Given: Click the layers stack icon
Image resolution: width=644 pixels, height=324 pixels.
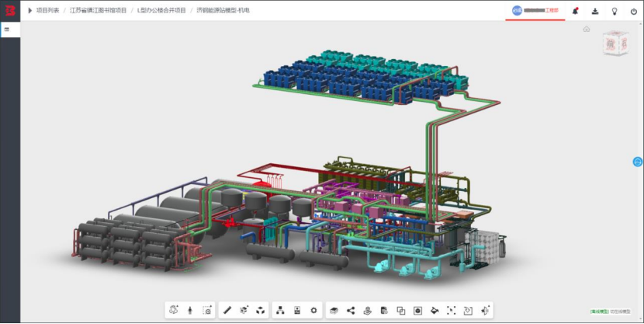Looking at the screenshot, I should pos(334,311).
